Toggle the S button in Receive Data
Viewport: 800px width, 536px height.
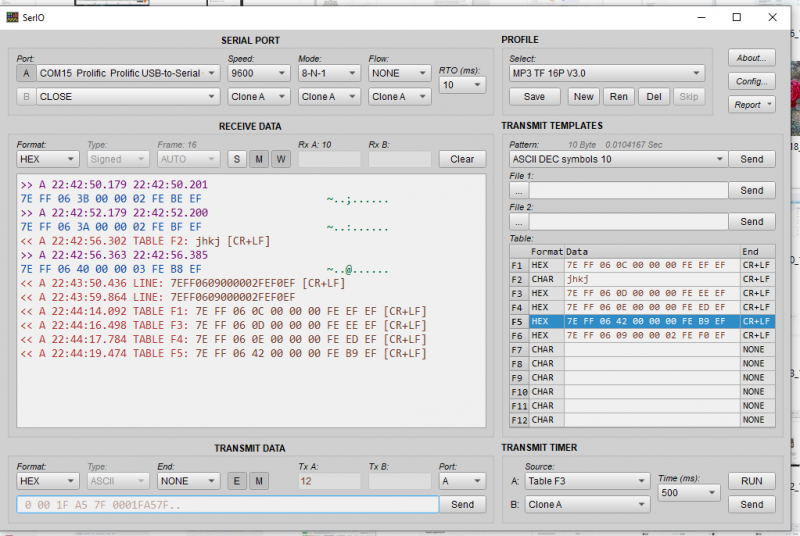(237, 159)
